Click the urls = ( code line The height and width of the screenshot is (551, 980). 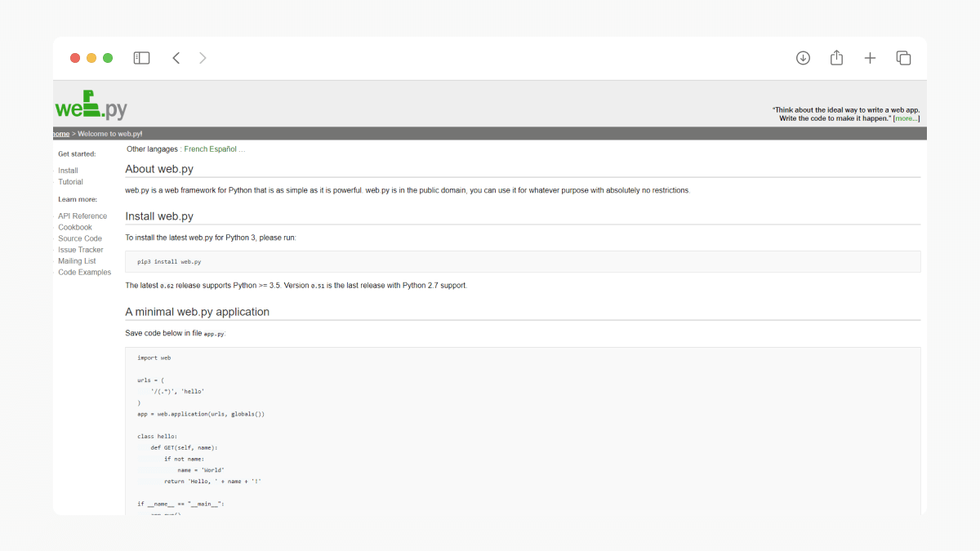pos(151,380)
